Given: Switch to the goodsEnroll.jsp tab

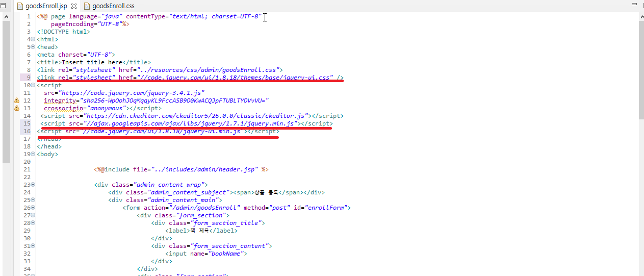Looking at the screenshot, I should coord(46,6).
